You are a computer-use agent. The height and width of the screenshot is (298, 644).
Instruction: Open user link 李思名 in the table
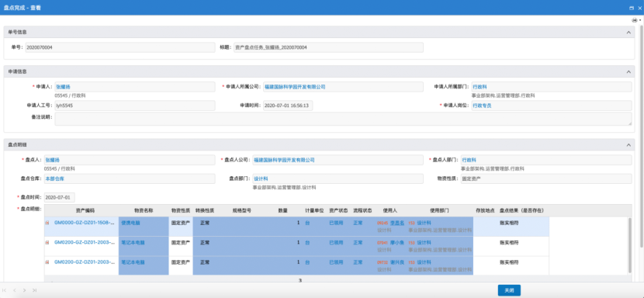pos(397,223)
